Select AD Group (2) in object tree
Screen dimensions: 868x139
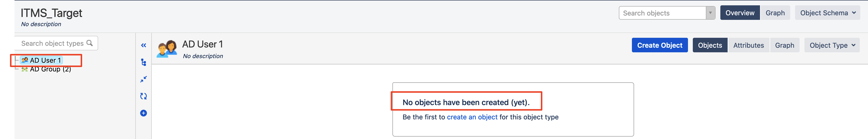[x=46, y=69]
